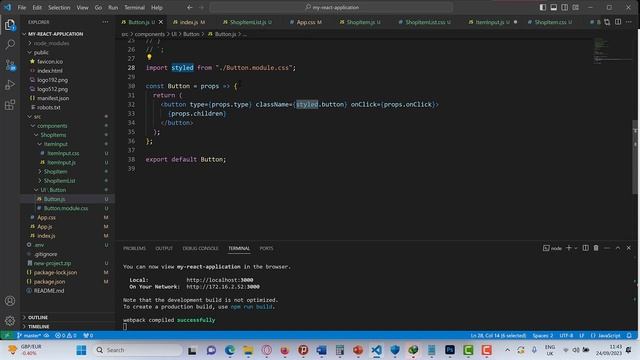This screenshot has height=360, width=640.
Task: Open the Terminal menu
Action: point(134,7)
